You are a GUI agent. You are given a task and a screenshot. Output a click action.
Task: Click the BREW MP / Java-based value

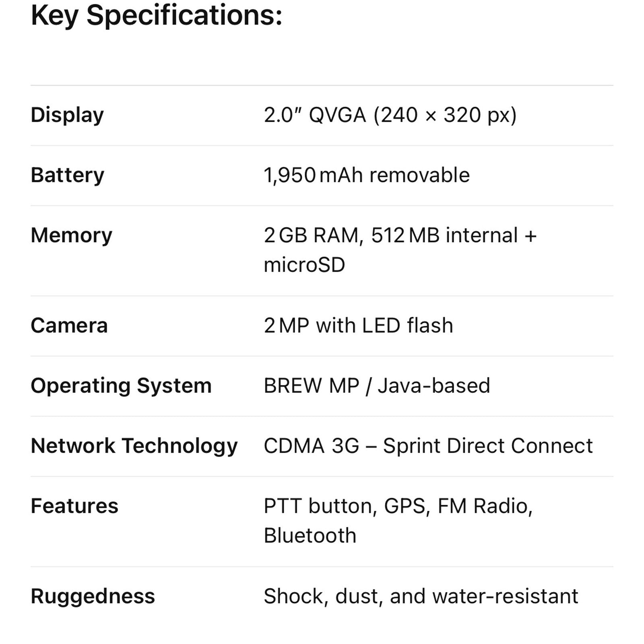pos(377,386)
